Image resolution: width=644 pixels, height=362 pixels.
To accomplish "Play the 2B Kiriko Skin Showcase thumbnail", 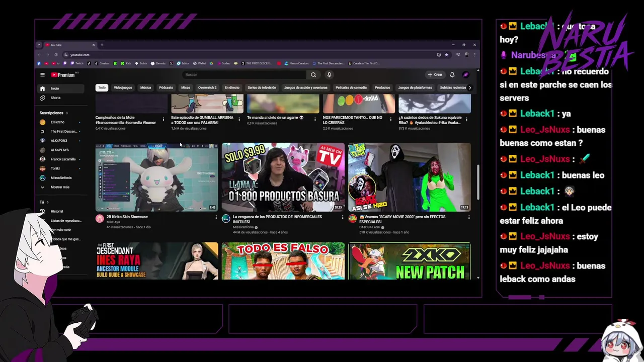I will (x=157, y=177).
